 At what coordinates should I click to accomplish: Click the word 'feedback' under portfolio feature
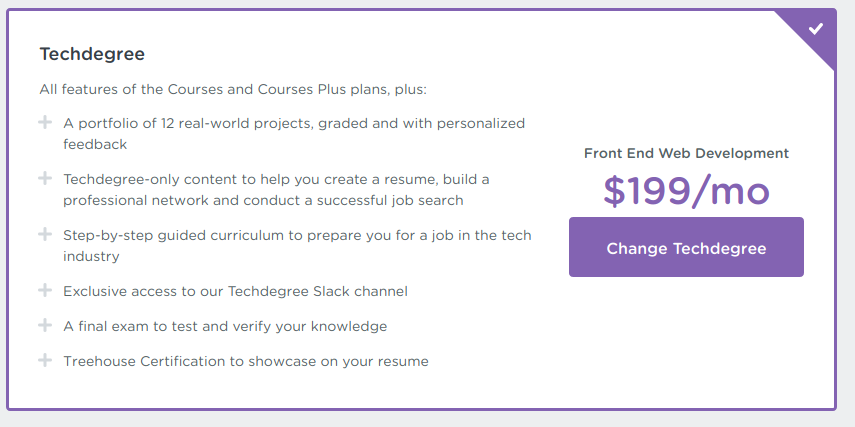[95, 145]
